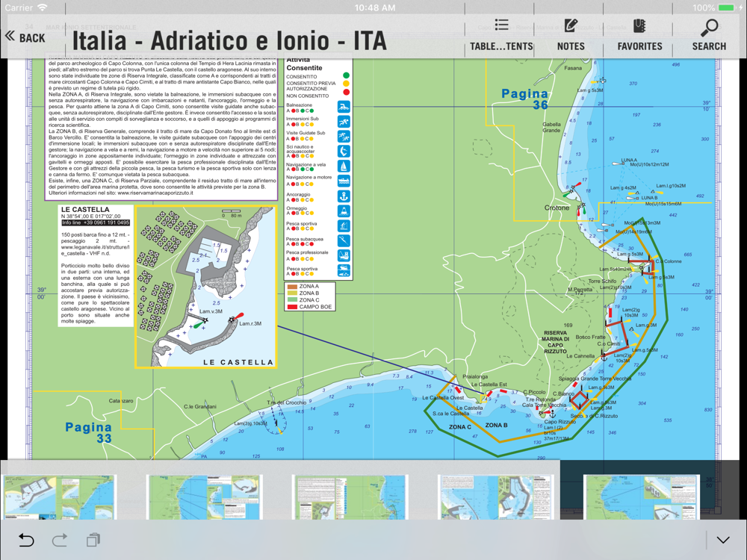
Task: Select the third page thumbnail
Action: [x=350, y=497]
